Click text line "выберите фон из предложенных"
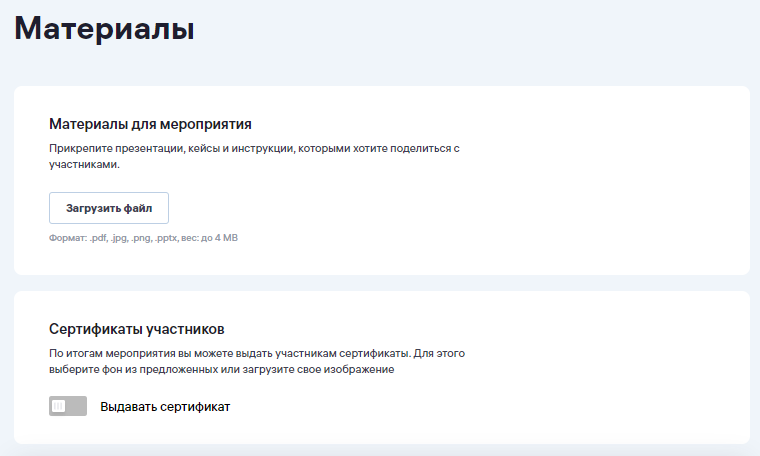 [222, 369]
